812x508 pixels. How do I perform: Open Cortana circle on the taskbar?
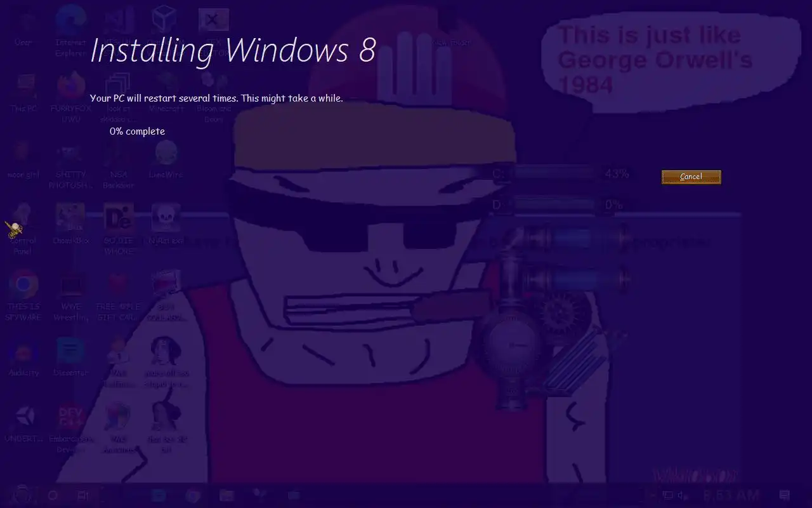pos(53,495)
